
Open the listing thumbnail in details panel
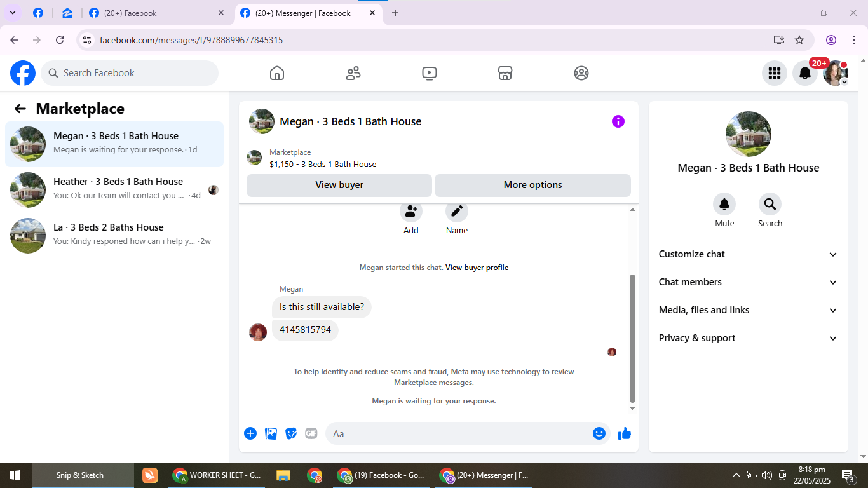click(749, 134)
